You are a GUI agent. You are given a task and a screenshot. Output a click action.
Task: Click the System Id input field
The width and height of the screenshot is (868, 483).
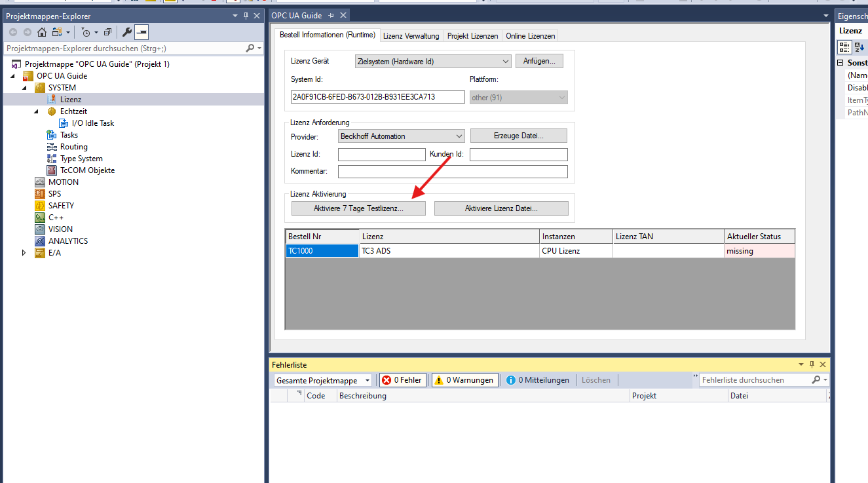pos(378,97)
